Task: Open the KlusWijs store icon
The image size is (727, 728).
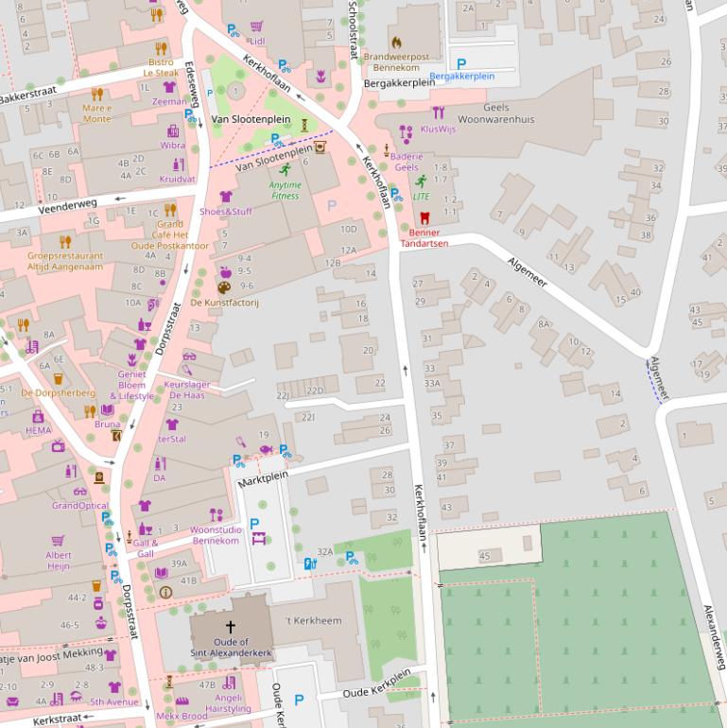Action: pos(438,114)
